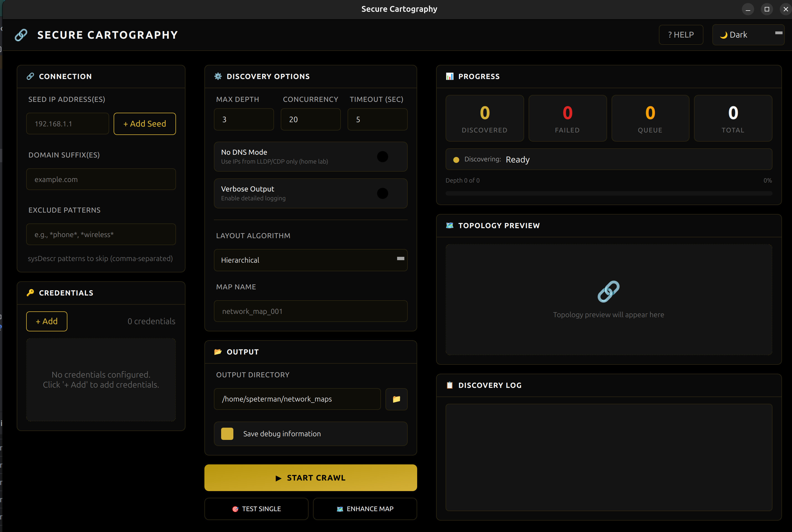Start the network crawl
792x532 pixels.
click(x=310, y=477)
